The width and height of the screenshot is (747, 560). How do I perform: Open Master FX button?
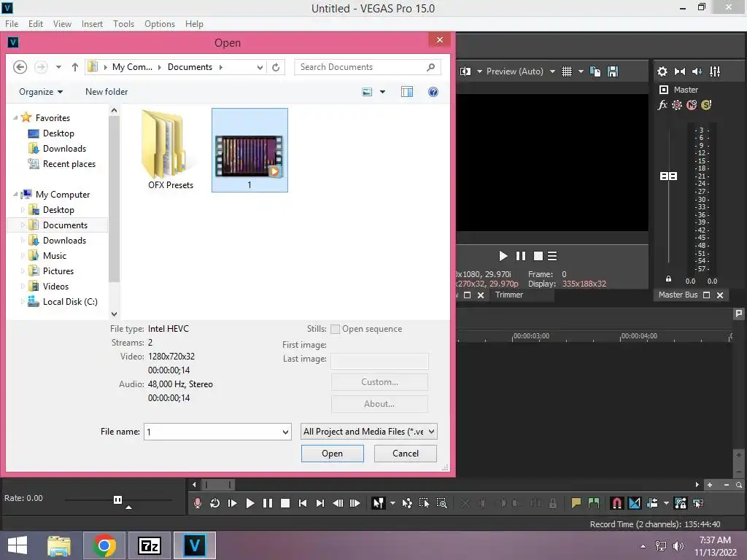(662, 105)
